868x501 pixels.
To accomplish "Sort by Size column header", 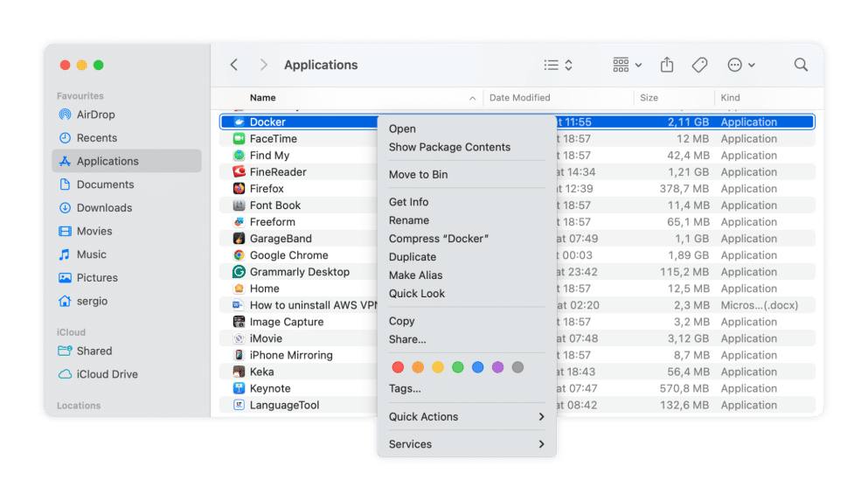I will (x=674, y=97).
